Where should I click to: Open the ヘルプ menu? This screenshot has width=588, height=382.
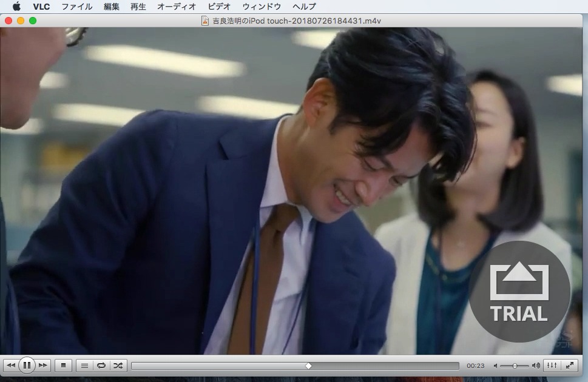pyautogui.click(x=304, y=7)
